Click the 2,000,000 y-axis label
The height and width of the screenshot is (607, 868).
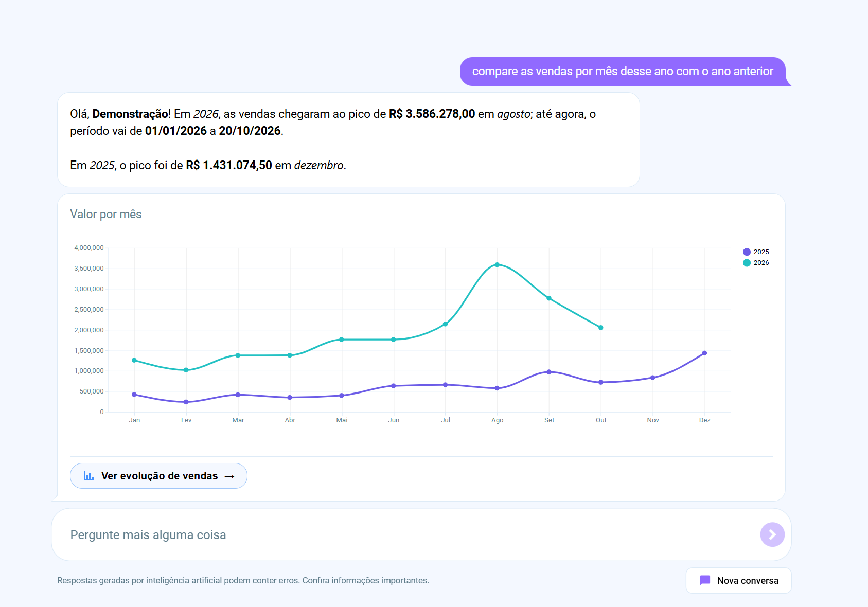pyautogui.click(x=89, y=330)
